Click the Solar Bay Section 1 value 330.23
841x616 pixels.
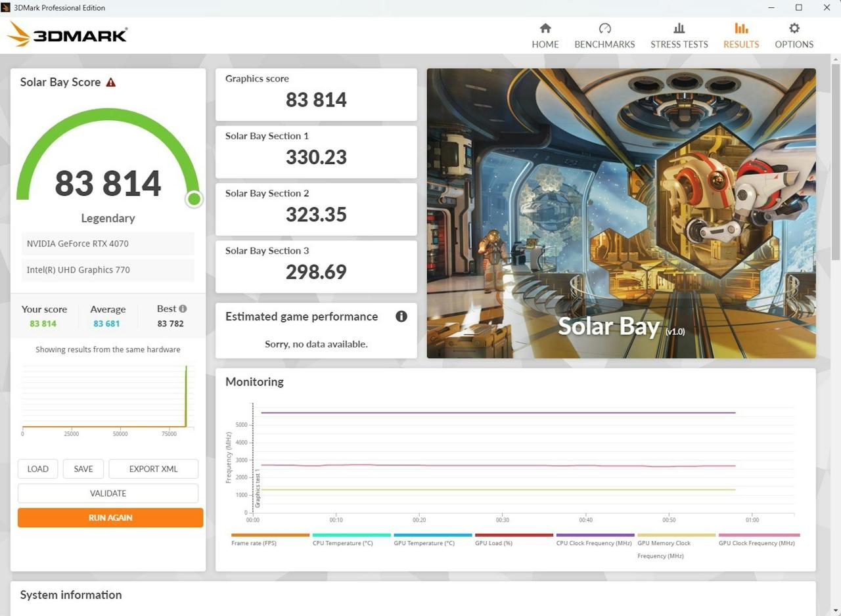(316, 158)
